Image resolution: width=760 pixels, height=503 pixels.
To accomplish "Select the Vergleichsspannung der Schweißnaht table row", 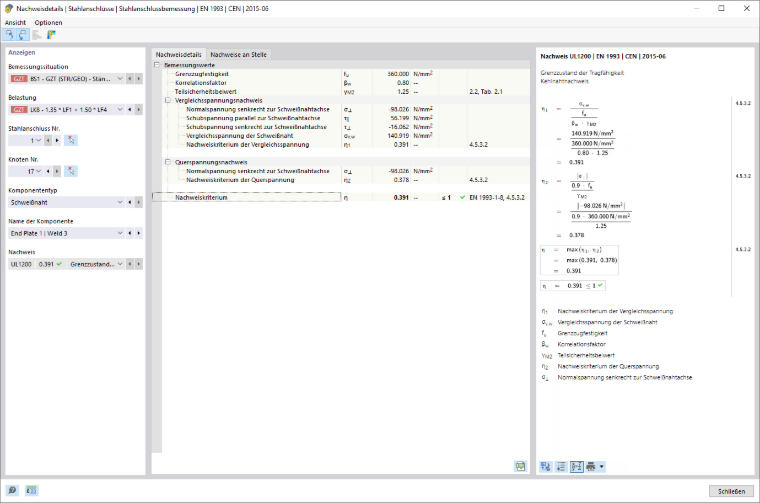I will [346, 136].
